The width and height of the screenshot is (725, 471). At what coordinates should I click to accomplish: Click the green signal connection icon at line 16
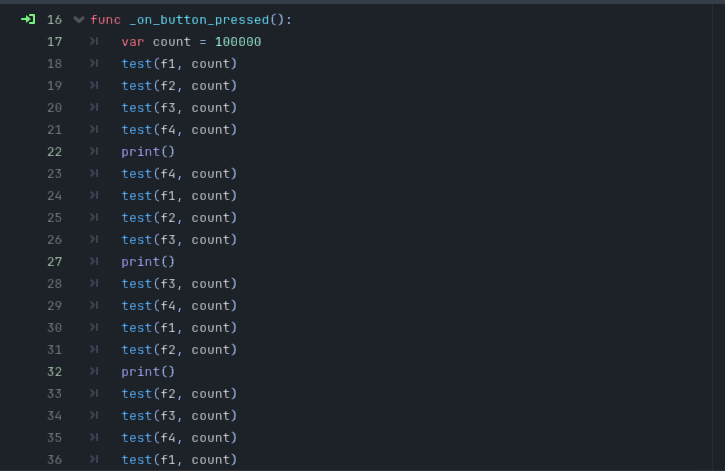click(28, 19)
